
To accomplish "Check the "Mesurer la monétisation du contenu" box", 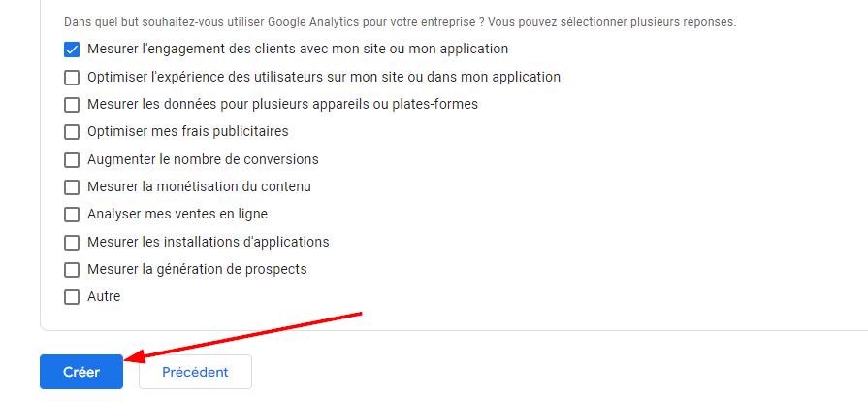I will click(72, 187).
